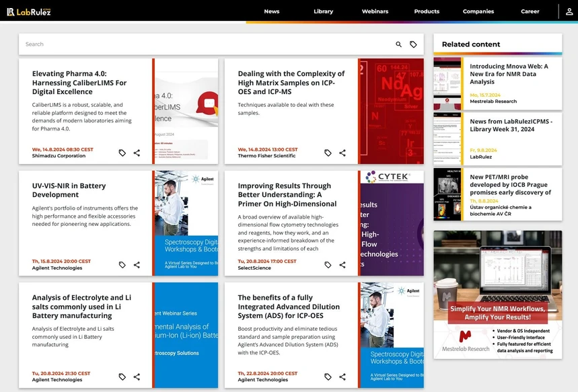Share the Advanced Dilution System ICP-OES webinar
The width and height of the screenshot is (578, 392).
tap(342, 377)
